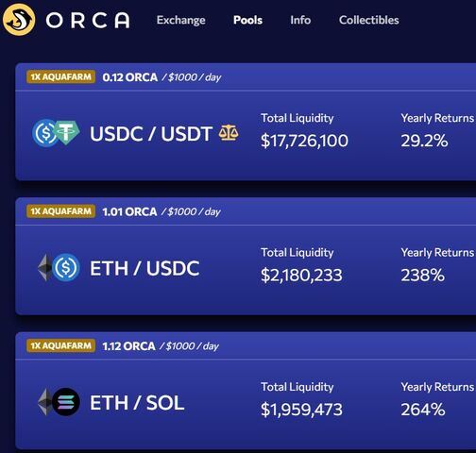Click the ORCA wordmark text
The width and height of the screenshot is (476, 453).
click(88, 21)
